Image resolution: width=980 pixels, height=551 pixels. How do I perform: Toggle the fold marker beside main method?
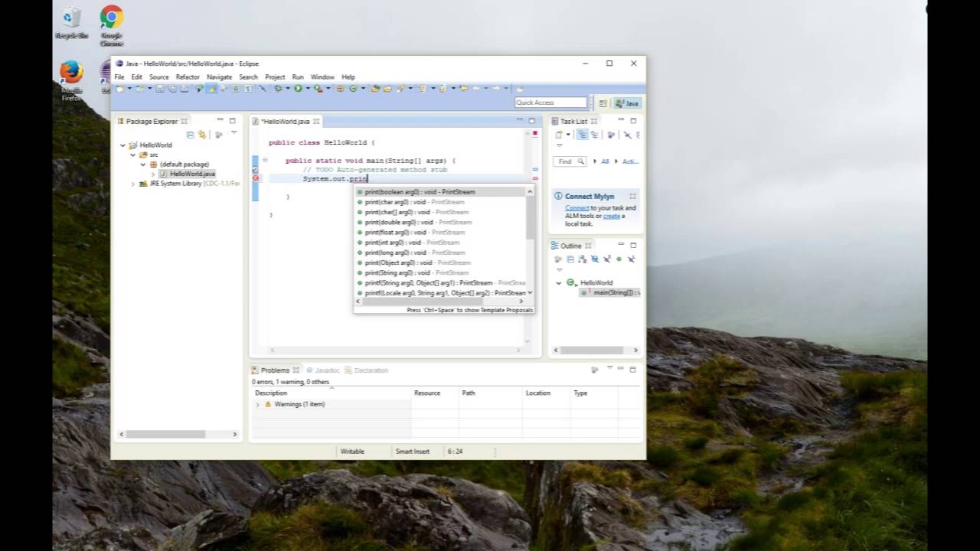click(x=265, y=160)
